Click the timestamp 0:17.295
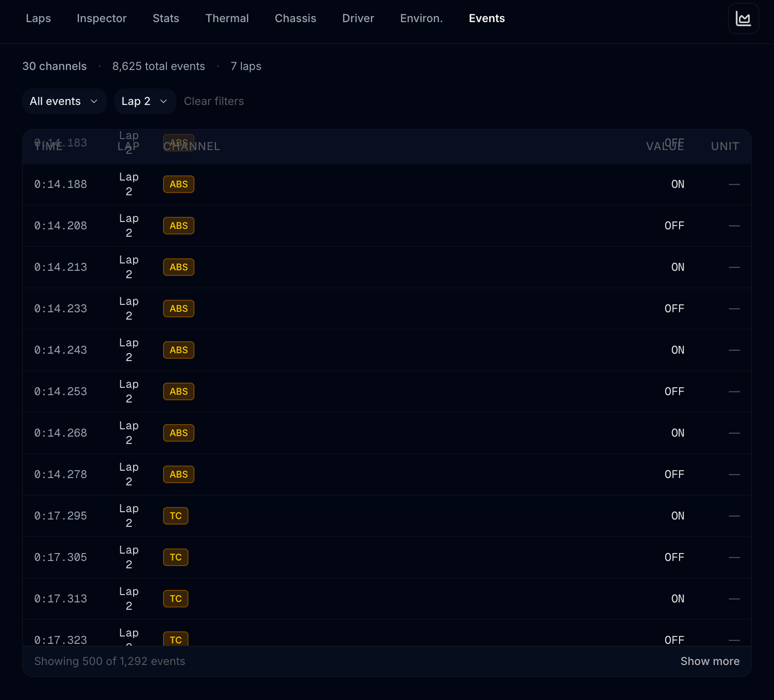This screenshot has width=774, height=700. point(60,516)
